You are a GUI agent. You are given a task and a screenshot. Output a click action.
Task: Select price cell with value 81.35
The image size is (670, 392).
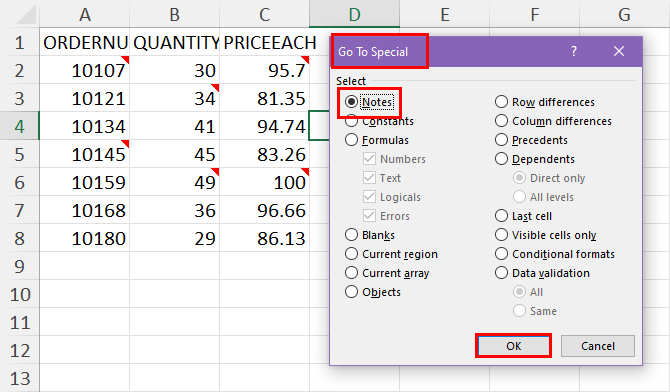264,98
